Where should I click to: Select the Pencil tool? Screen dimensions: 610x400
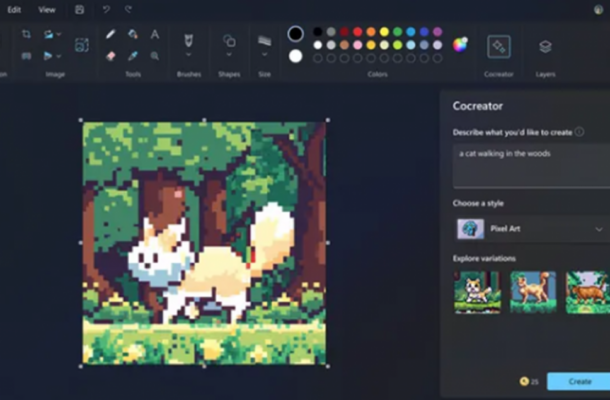(110, 34)
